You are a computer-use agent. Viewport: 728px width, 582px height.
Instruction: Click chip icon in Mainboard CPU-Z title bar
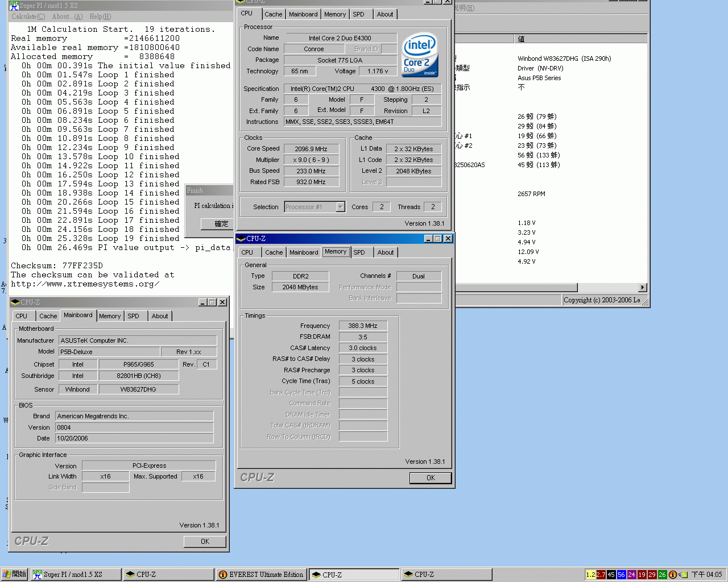point(15,302)
